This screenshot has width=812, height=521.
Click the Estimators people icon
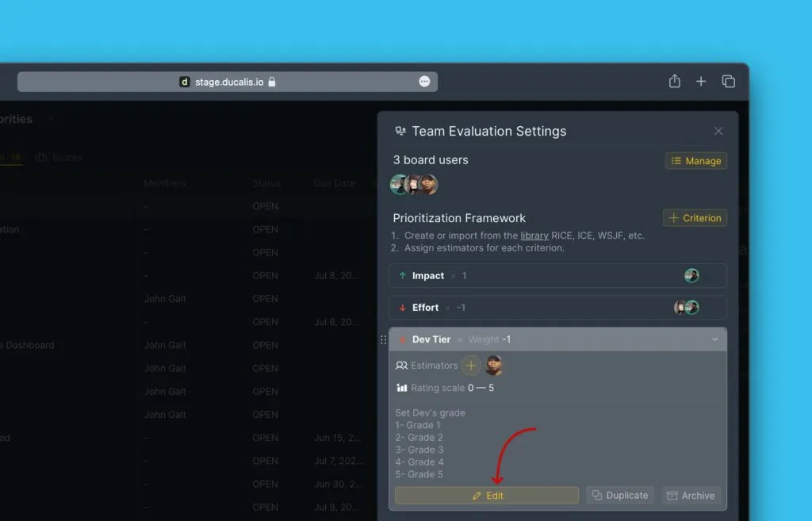[x=401, y=366]
